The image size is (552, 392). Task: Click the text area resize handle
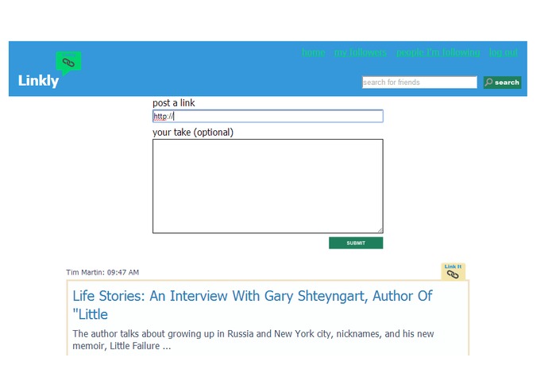click(x=380, y=230)
